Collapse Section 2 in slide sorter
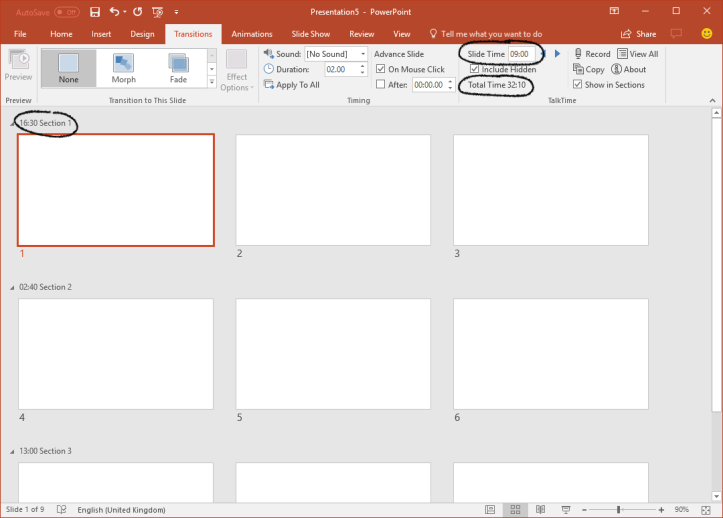 pyautogui.click(x=13, y=288)
